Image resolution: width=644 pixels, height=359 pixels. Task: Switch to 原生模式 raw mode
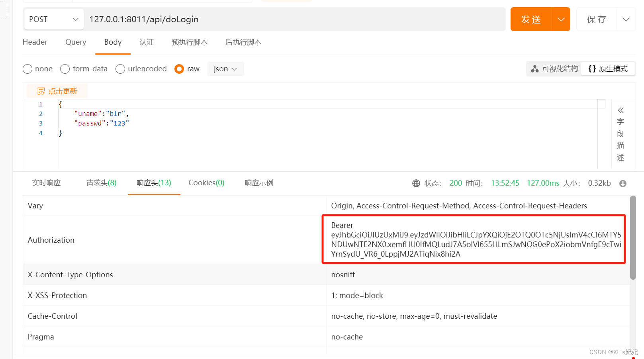point(608,69)
